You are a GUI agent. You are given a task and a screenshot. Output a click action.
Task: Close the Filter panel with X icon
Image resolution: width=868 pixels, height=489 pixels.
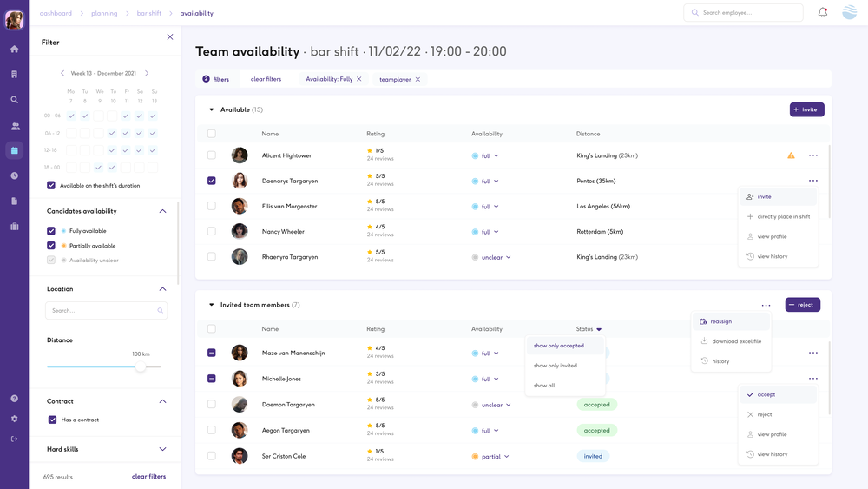[x=170, y=36]
